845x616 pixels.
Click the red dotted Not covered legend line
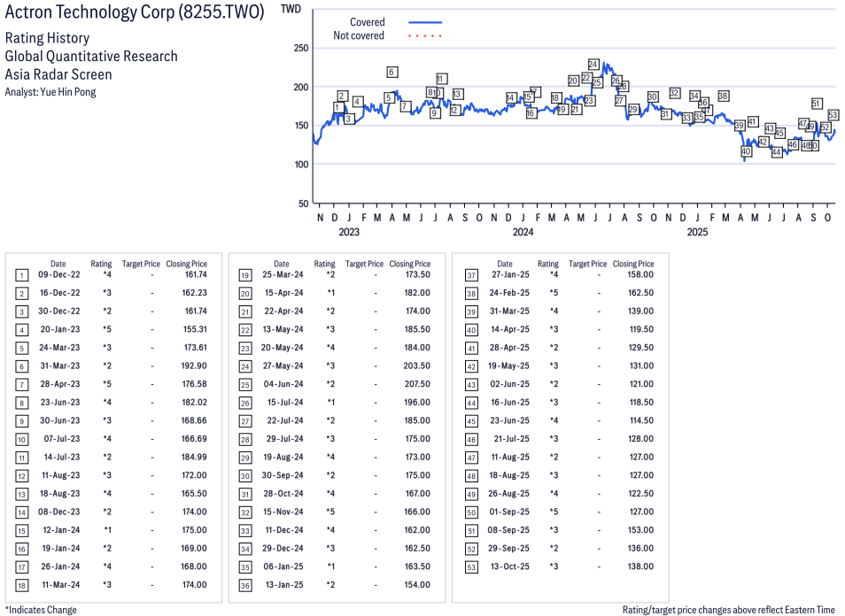pyautogui.click(x=425, y=36)
